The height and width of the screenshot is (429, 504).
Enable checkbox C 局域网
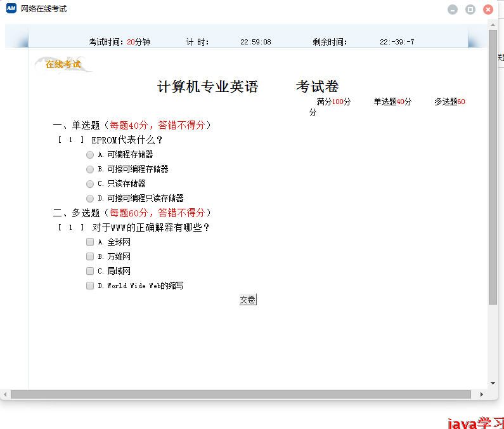(90, 271)
